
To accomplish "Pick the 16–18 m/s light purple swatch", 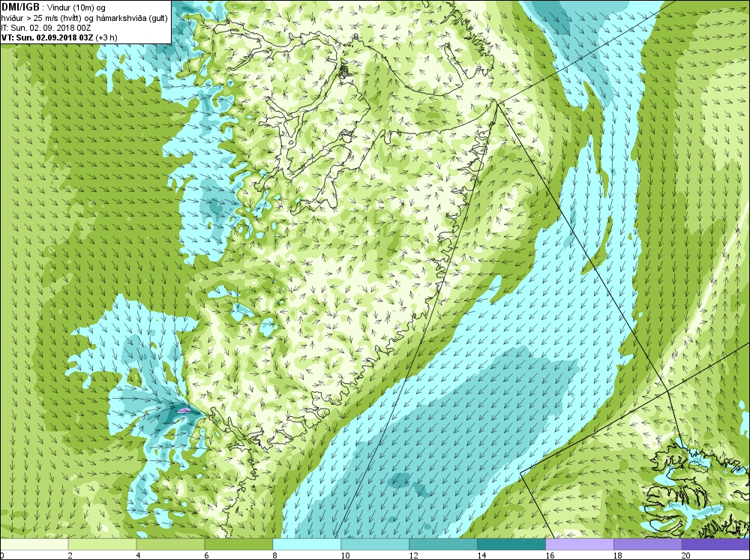I will pos(579,544).
